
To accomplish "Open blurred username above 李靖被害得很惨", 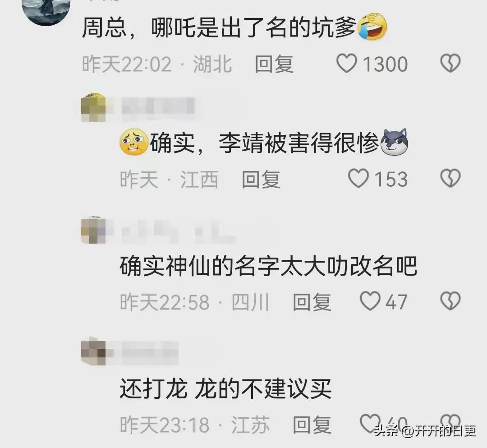I will pyautogui.click(x=158, y=108).
